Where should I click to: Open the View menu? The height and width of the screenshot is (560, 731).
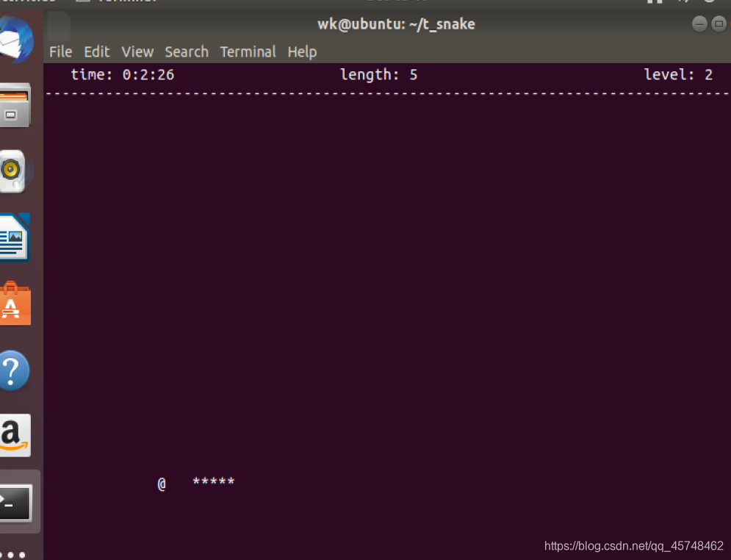click(137, 51)
